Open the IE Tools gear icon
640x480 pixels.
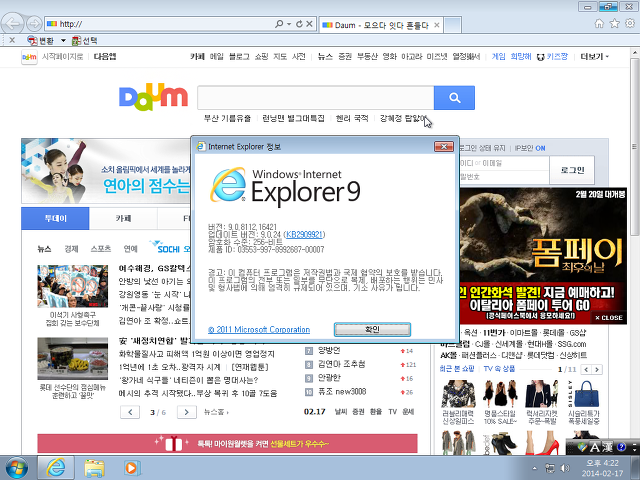630,23
